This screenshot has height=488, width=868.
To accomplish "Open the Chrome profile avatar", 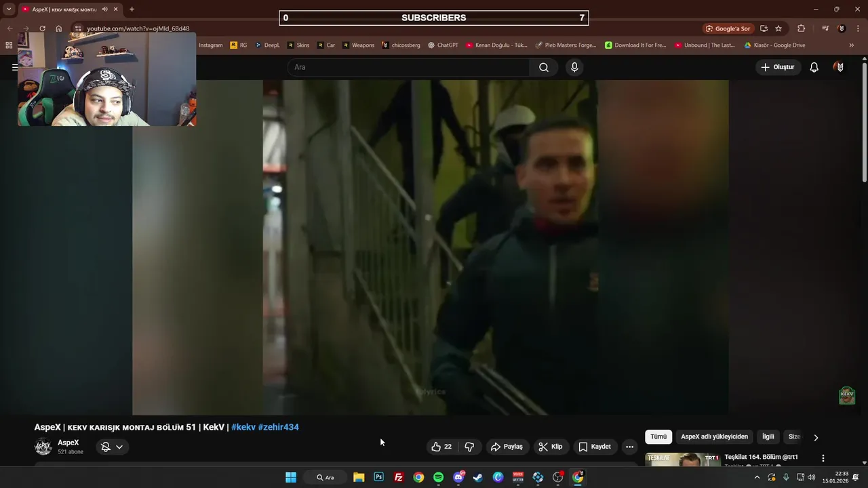I will 842,28.
